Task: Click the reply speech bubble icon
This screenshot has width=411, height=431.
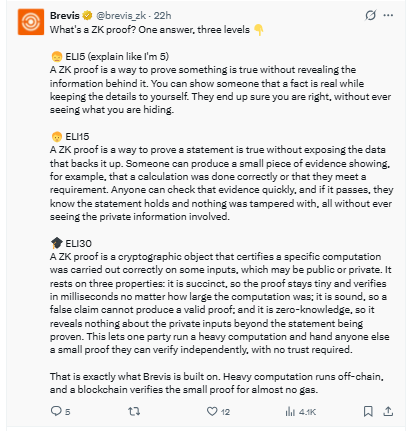Action: tap(56, 411)
